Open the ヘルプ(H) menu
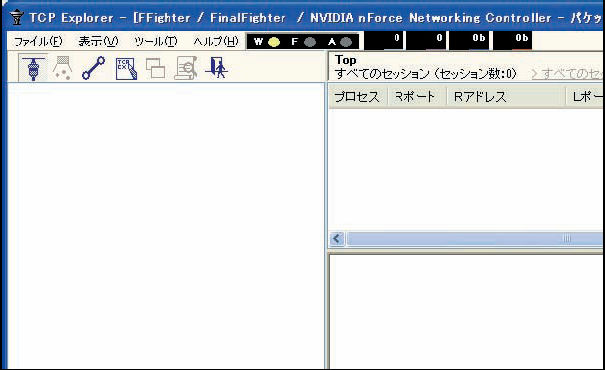 click(x=216, y=41)
